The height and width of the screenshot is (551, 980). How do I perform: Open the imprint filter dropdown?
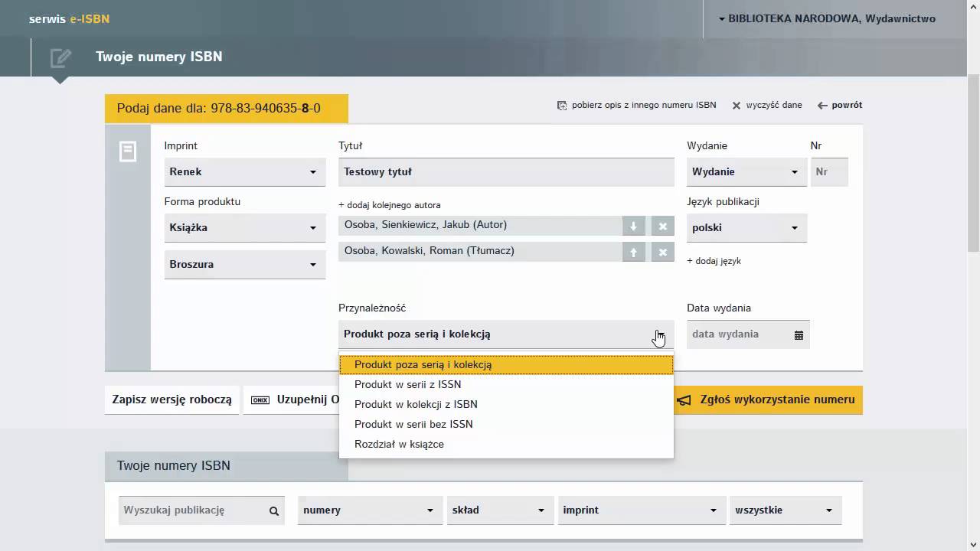642,510
